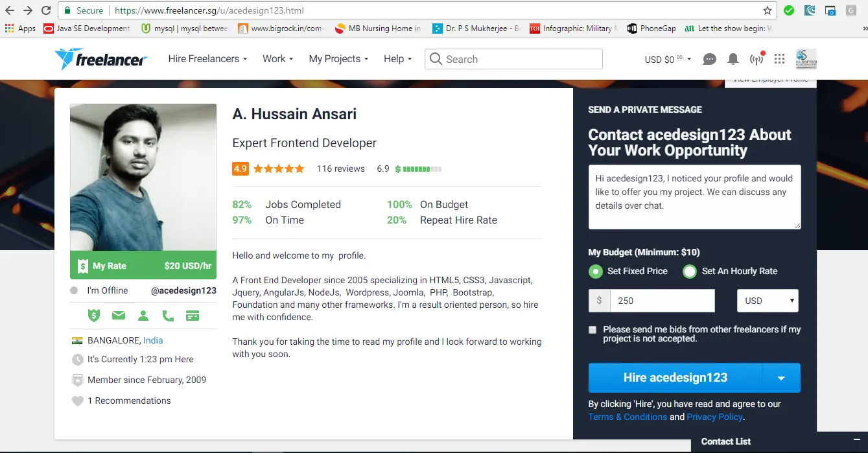
Task: Click the secure padlock icon in address bar
Action: [68, 10]
